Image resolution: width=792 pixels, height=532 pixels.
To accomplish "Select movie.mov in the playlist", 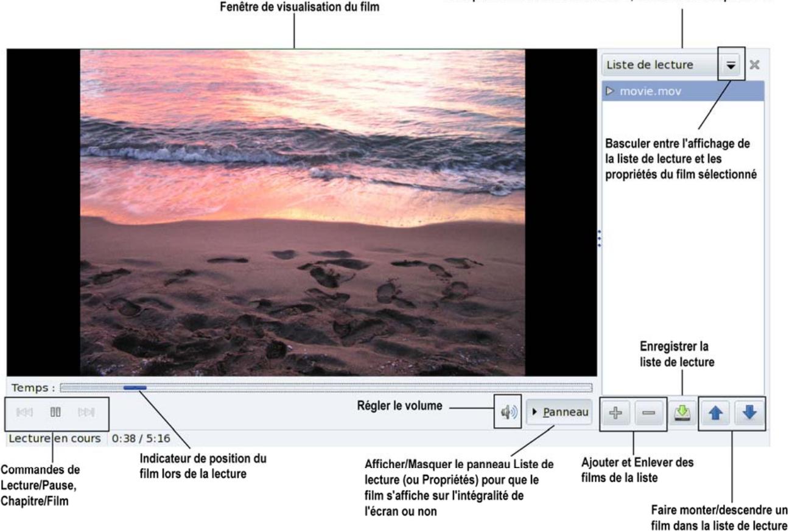I will click(683, 91).
